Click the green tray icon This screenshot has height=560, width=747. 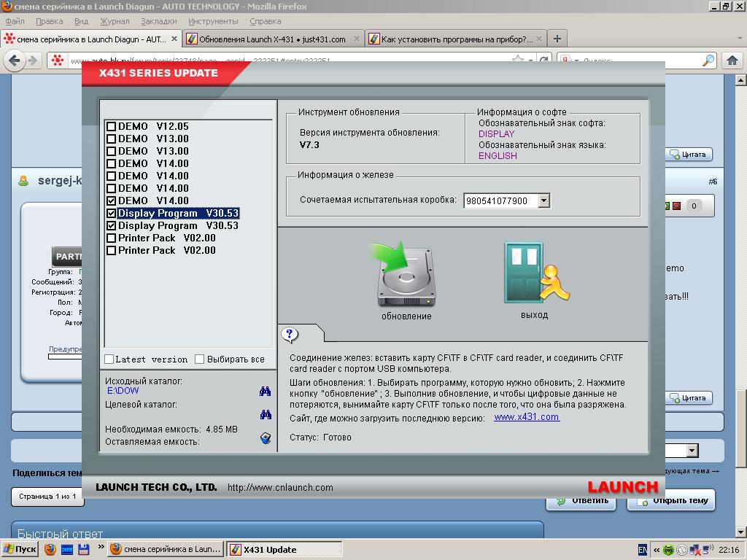[668, 550]
